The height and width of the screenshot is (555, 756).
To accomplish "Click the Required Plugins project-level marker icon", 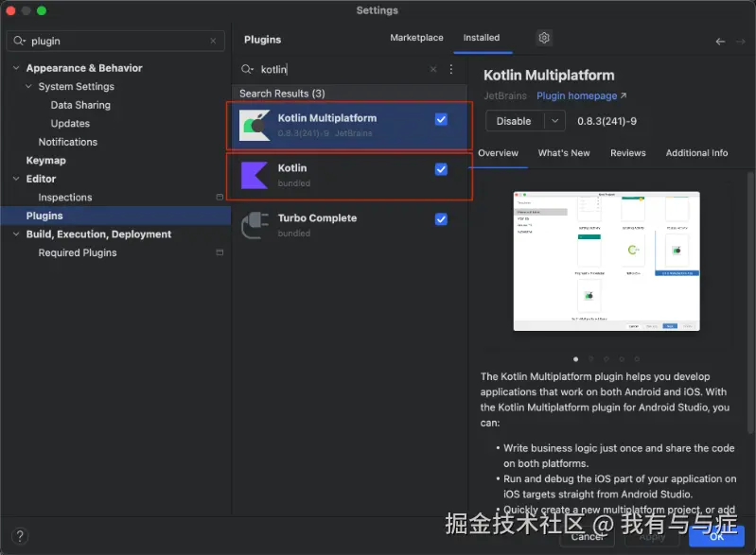I will click(x=220, y=252).
